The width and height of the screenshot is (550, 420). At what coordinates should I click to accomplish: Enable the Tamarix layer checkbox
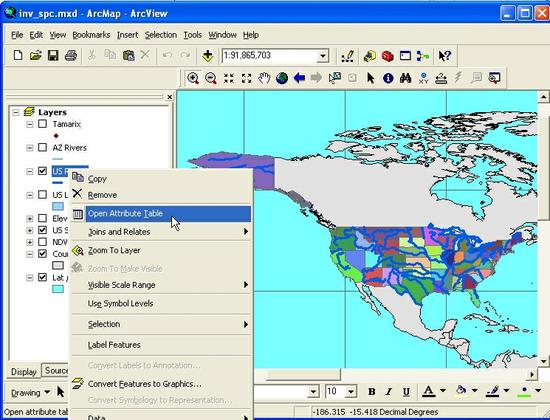tap(42, 124)
